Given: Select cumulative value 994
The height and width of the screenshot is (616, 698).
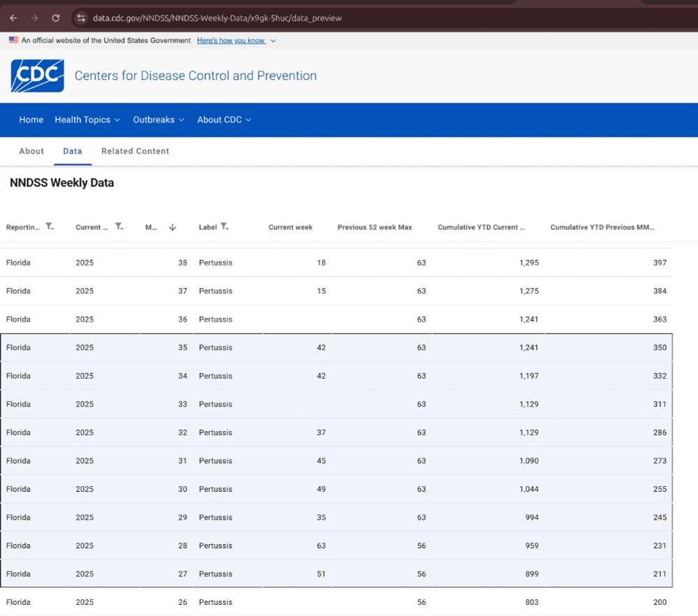Looking at the screenshot, I should click(532, 517).
